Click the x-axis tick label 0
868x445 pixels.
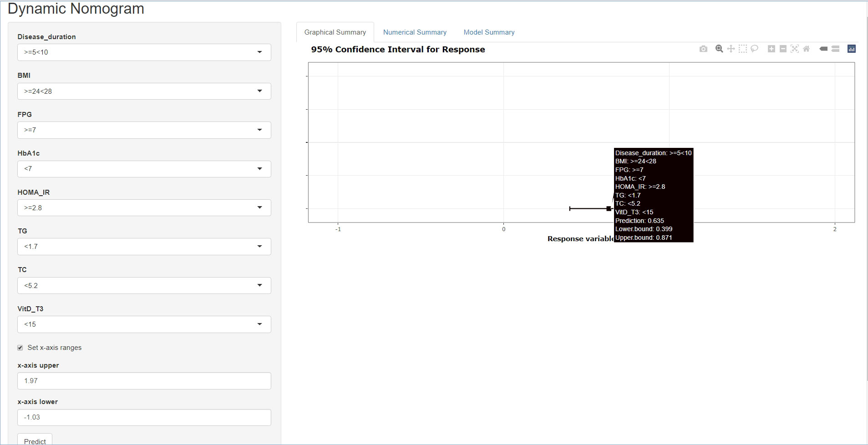click(x=503, y=229)
